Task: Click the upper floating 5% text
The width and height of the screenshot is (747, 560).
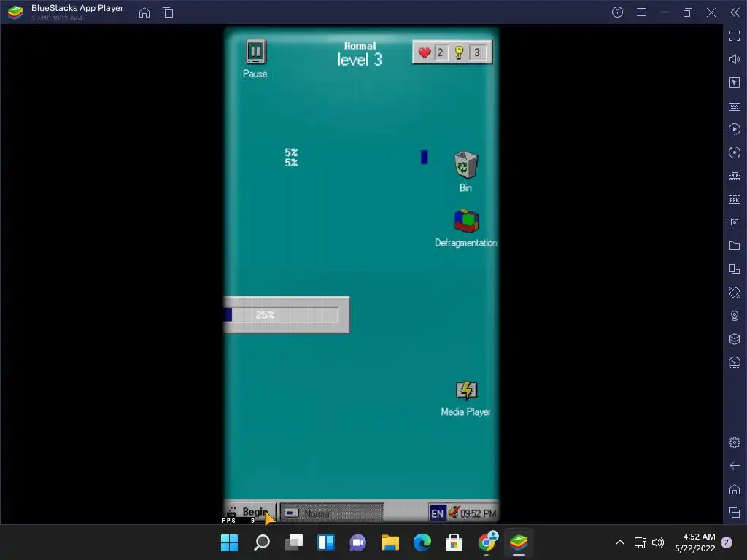Action: (x=291, y=152)
